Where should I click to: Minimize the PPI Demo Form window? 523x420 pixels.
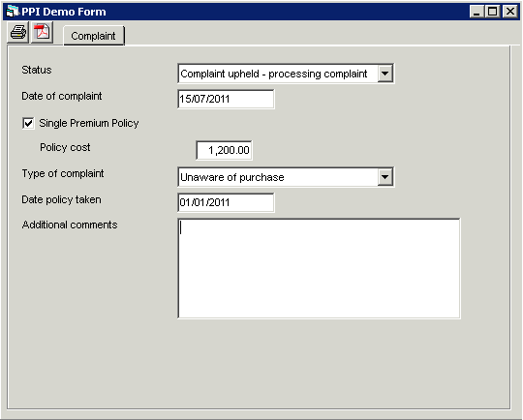click(x=477, y=12)
